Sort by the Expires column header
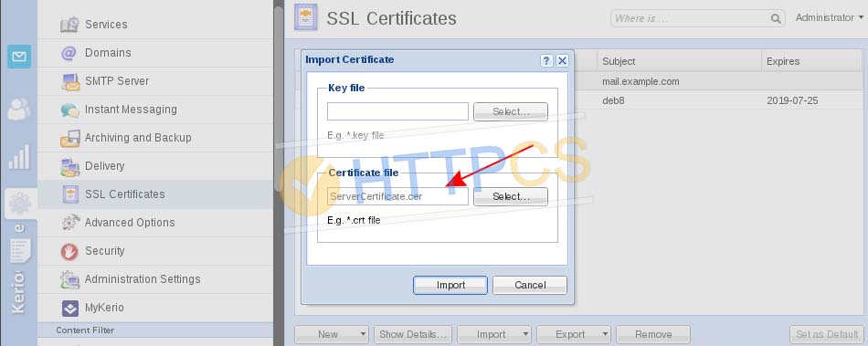Viewport: 868px width, 346px height. click(812, 61)
